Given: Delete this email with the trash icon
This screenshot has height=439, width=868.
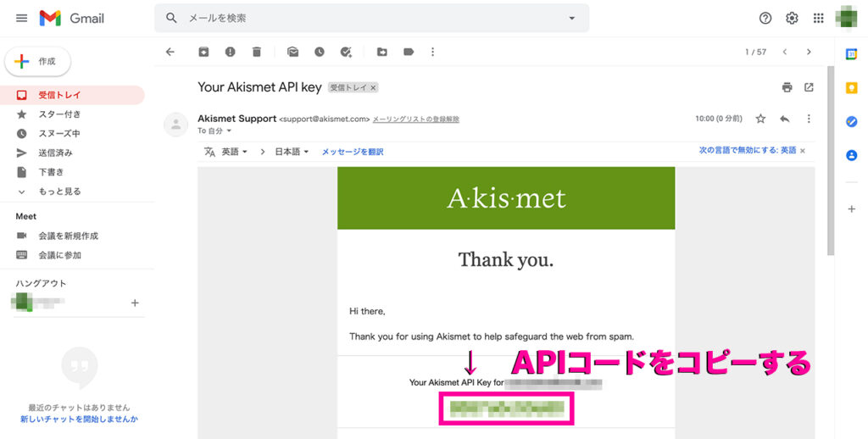Looking at the screenshot, I should click(x=256, y=52).
